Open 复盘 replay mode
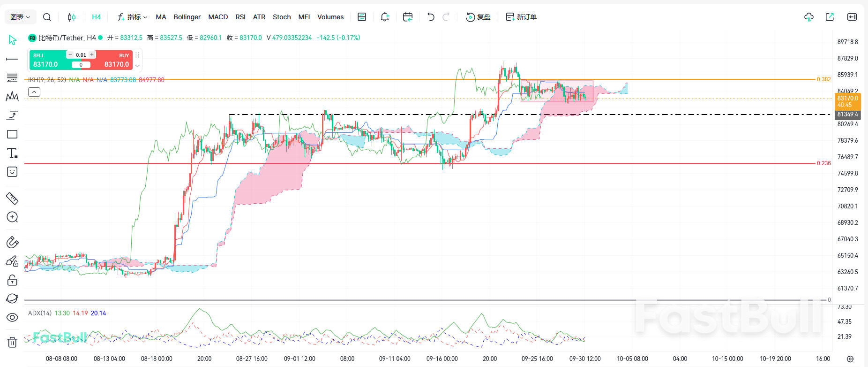This screenshot has height=367, width=868. 478,17
